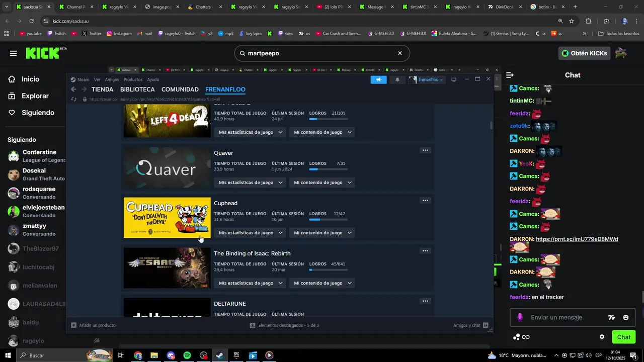Open Spotify from the Windows taskbar

[x=187, y=355]
